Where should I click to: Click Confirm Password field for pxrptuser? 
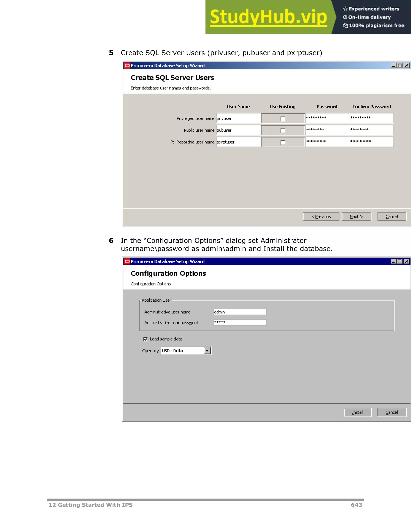click(x=371, y=142)
